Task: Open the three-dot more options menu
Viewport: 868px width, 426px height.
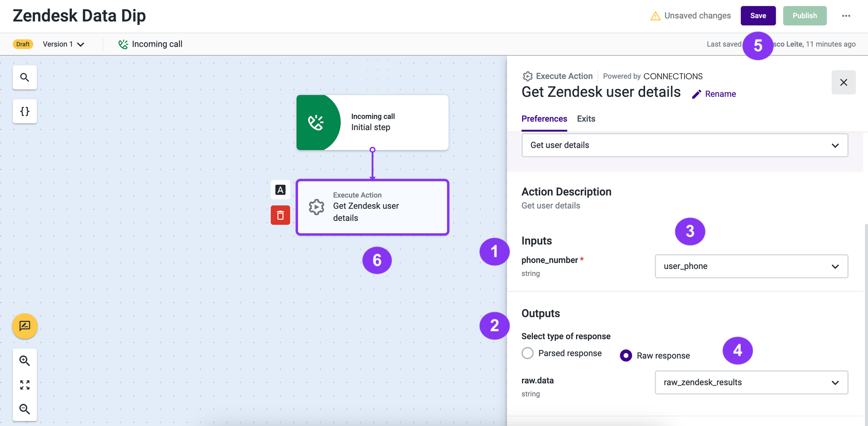Action: [846, 16]
